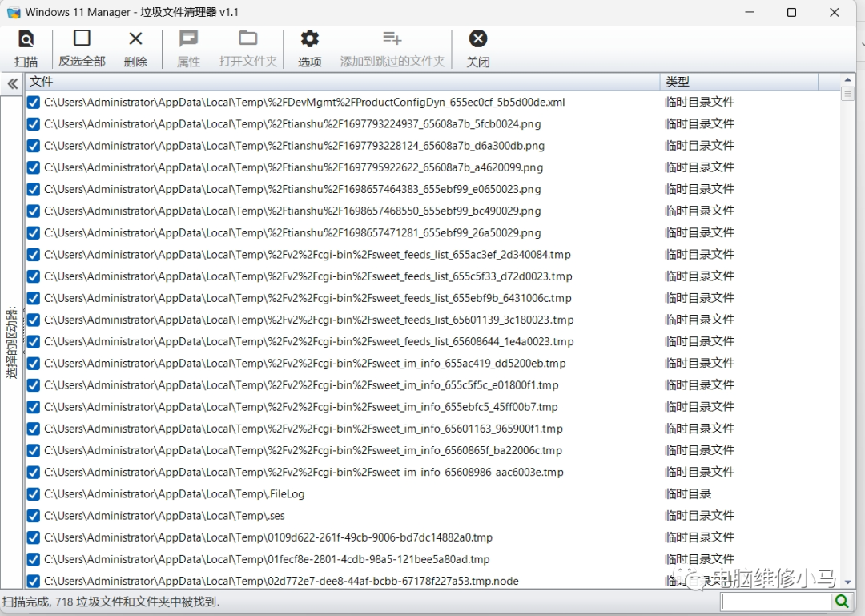Maximize the junk file cleaner window

(x=791, y=12)
